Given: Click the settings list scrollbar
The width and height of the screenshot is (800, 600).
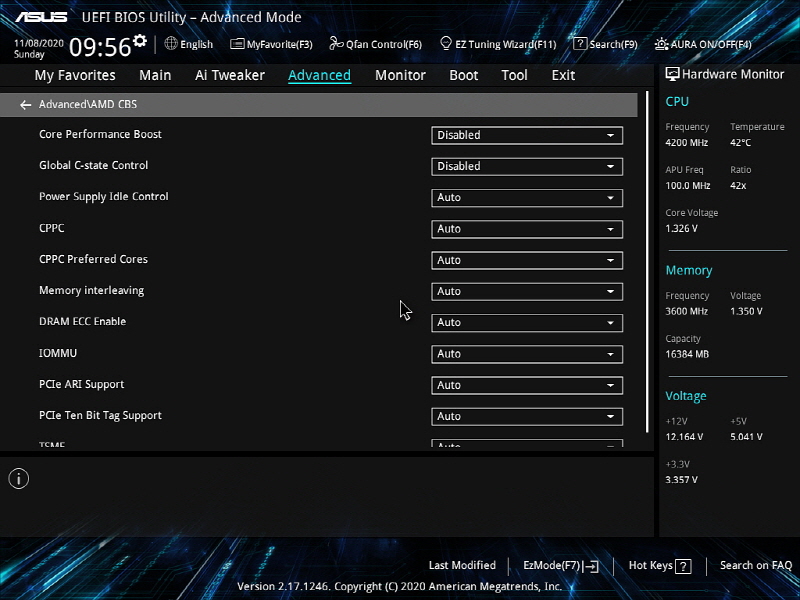Looking at the screenshot, I should click(x=647, y=262).
